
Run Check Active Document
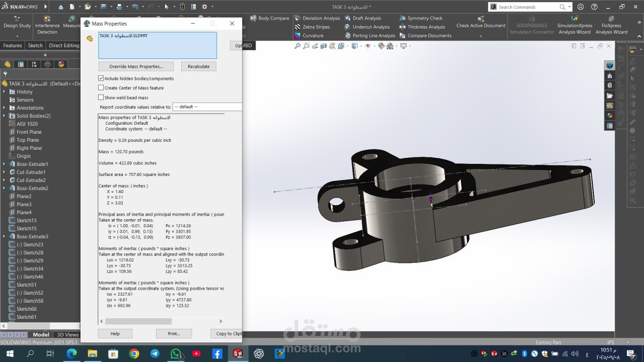tap(480, 22)
